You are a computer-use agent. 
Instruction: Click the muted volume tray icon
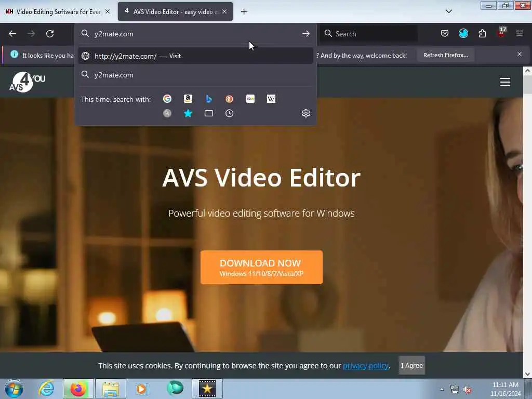click(468, 390)
